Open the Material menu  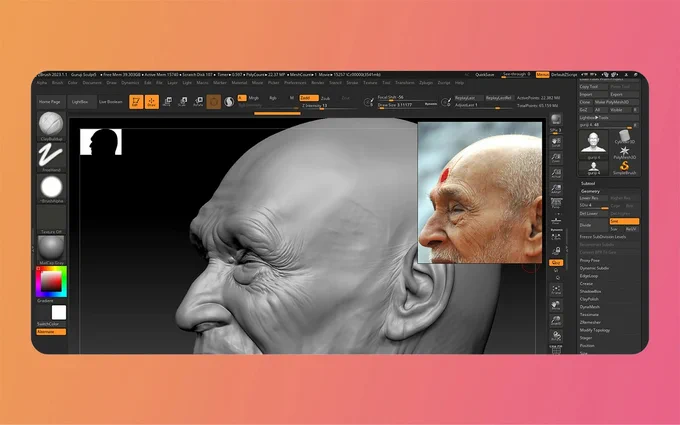click(x=239, y=82)
